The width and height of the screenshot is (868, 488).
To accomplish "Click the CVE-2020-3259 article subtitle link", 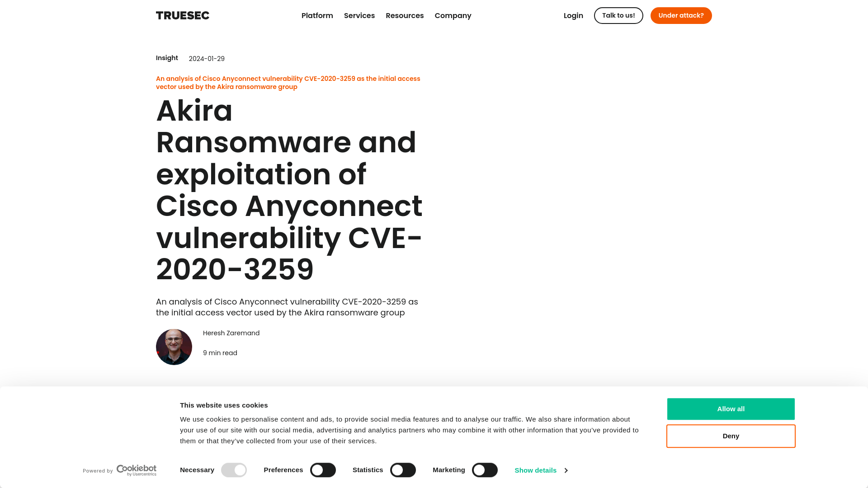I will (x=288, y=83).
